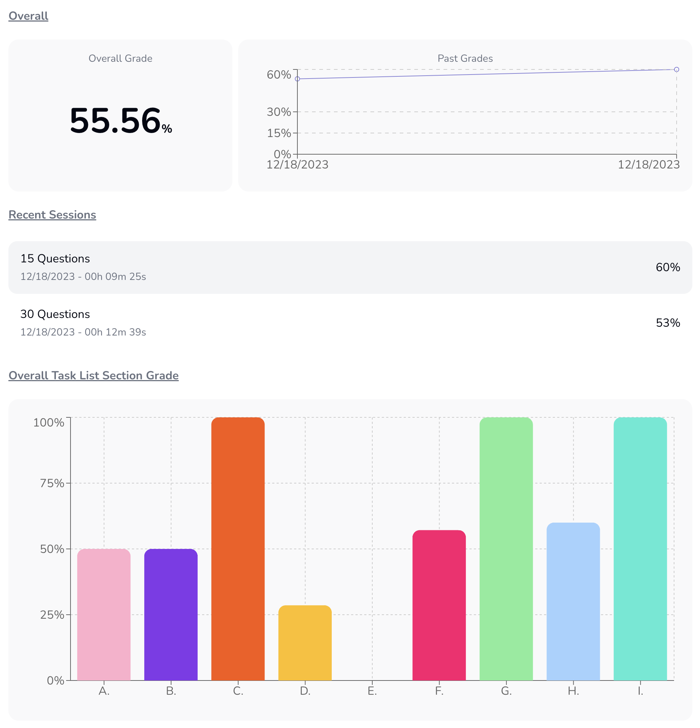Click the 75% label on bar chart axis
Screen dimensions: 700x728
[x=52, y=483]
